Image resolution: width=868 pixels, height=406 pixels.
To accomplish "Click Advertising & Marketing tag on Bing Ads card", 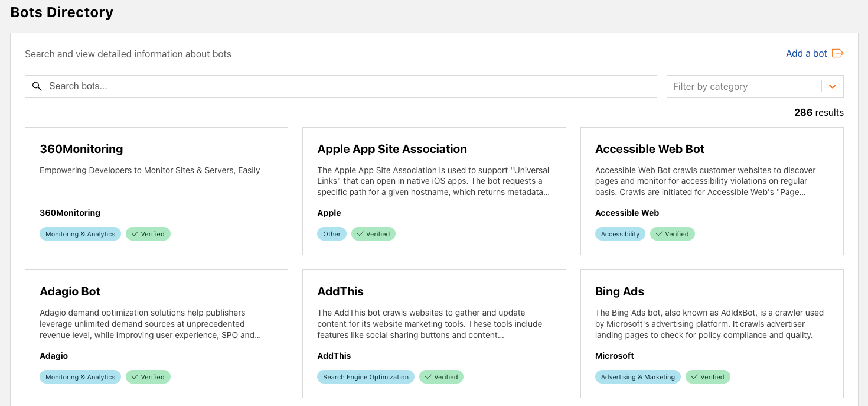I will [x=638, y=377].
